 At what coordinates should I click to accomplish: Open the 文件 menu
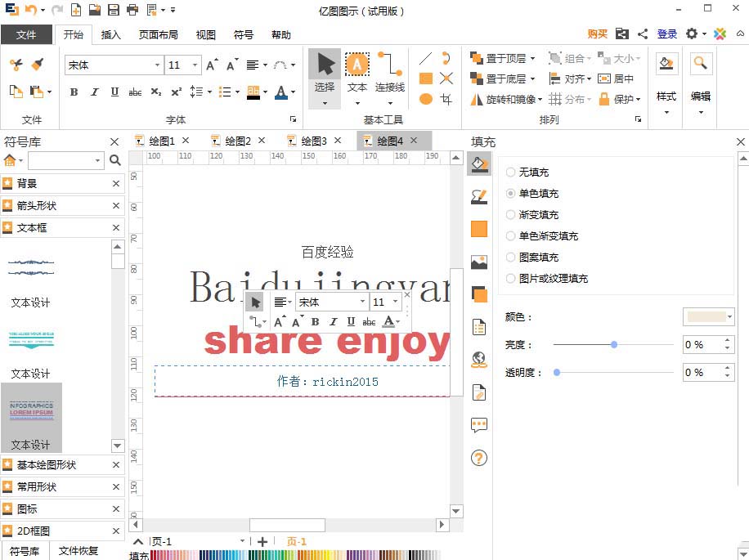pyautogui.click(x=26, y=34)
